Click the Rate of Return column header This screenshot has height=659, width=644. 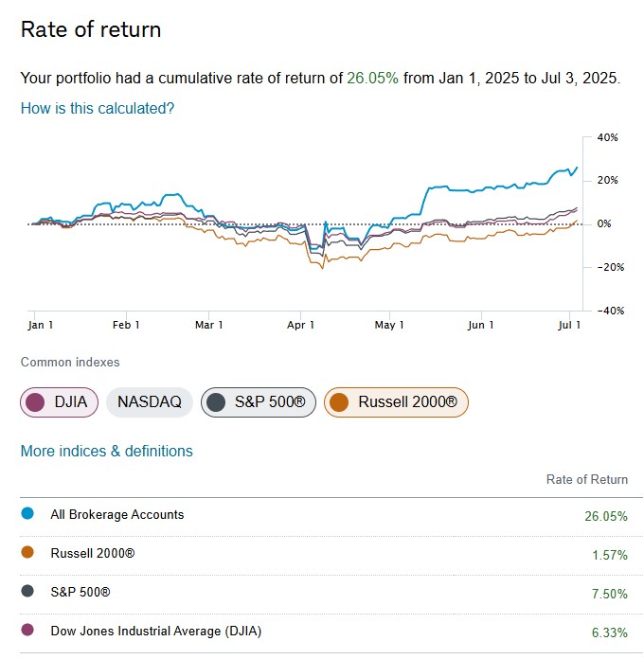tap(586, 479)
